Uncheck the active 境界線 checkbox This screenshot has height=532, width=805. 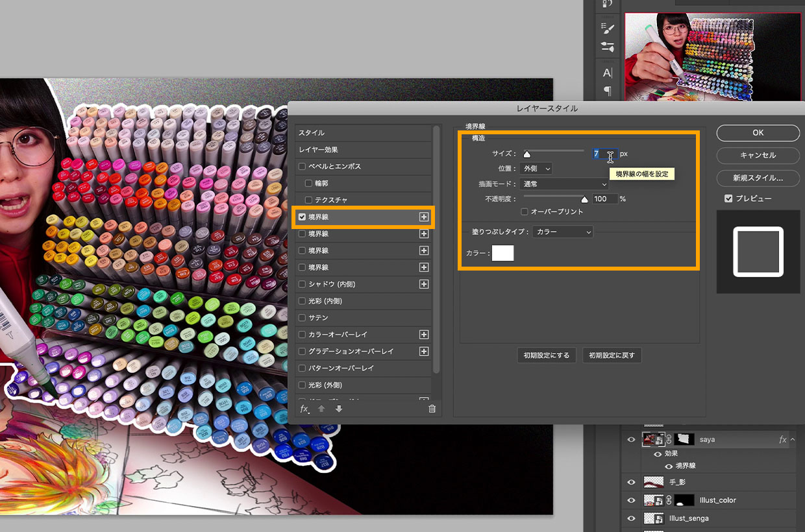coord(302,217)
